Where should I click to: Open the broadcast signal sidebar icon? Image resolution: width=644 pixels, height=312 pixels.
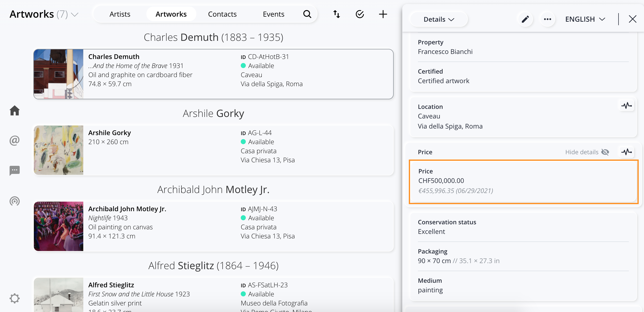tap(15, 201)
